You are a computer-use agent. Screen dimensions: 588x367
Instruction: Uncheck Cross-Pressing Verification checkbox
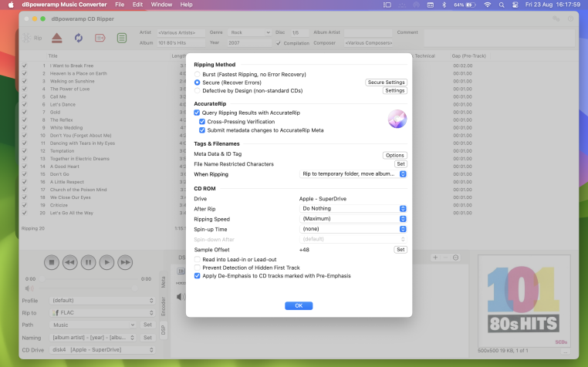(x=202, y=121)
